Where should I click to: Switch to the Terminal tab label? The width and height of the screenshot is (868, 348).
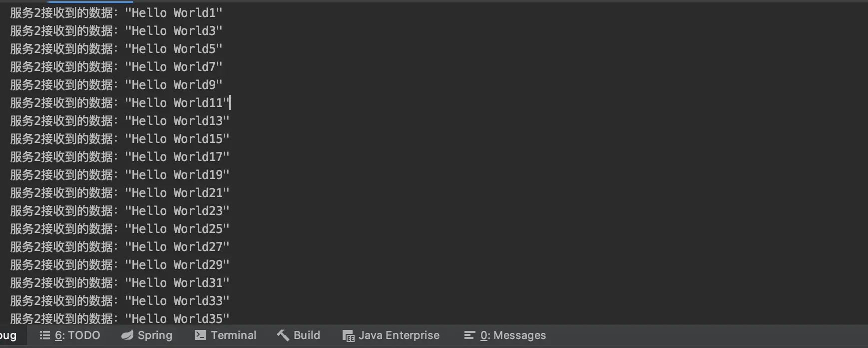pos(233,335)
